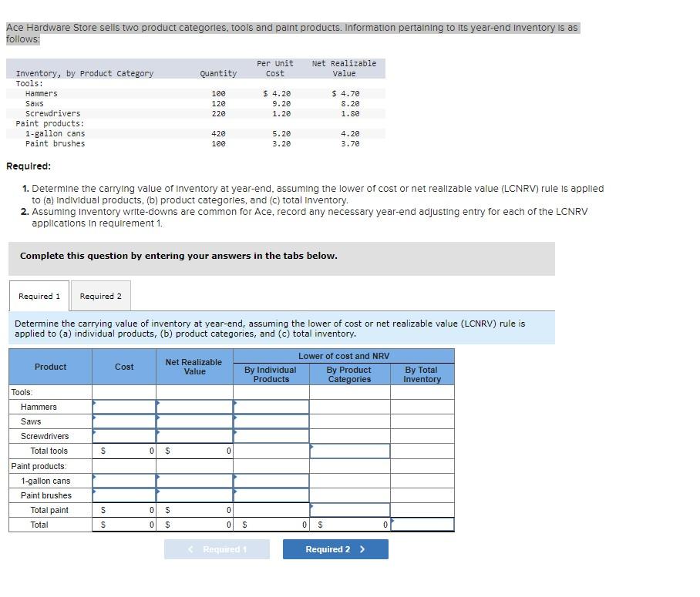Select the Total By Total Inventory cell

pyautogui.click(x=422, y=525)
